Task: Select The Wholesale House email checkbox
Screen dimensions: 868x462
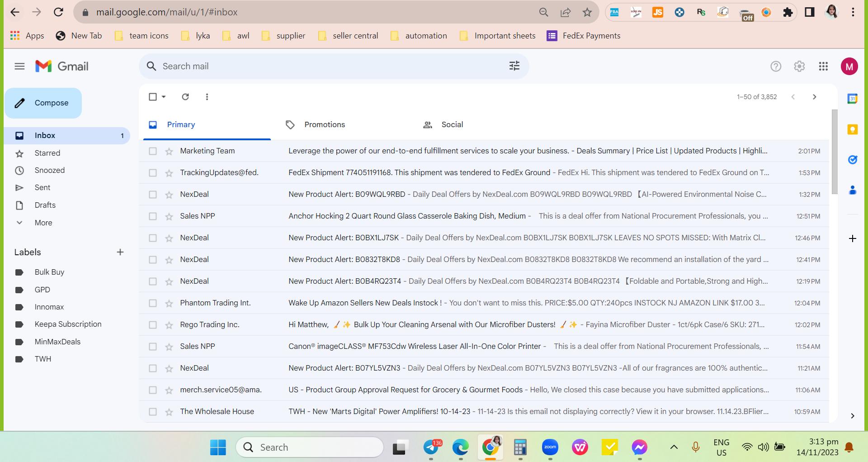Action: [x=153, y=412]
